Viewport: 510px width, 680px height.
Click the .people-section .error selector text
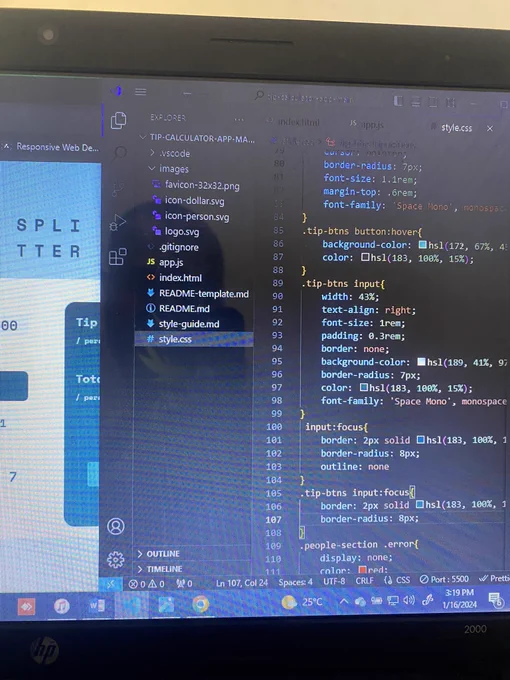pos(356,545)
